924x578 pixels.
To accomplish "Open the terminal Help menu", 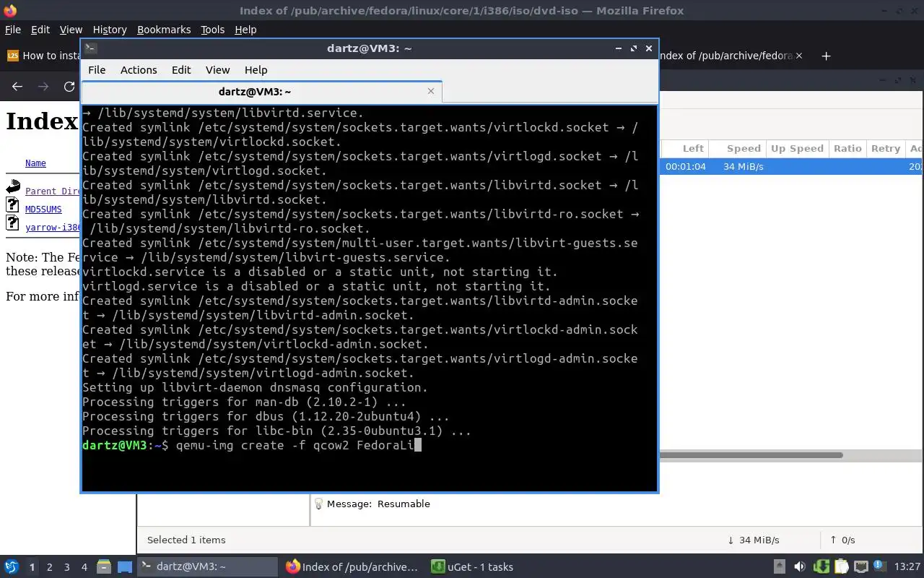I will (256, 70).
